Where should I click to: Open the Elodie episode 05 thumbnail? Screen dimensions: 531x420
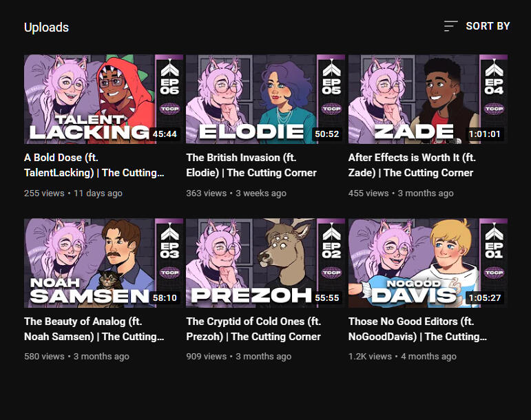pyautogui.click(x=266, y=99)
